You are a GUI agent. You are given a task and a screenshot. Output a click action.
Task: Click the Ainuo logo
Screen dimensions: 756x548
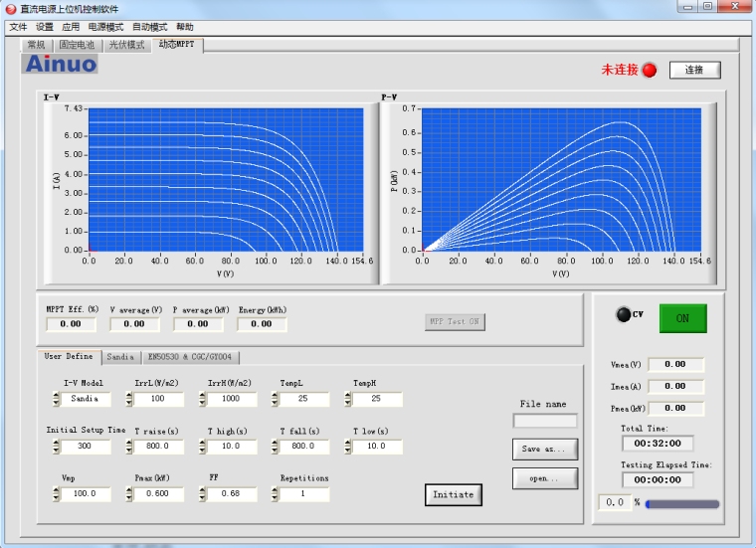click(61, 64)
